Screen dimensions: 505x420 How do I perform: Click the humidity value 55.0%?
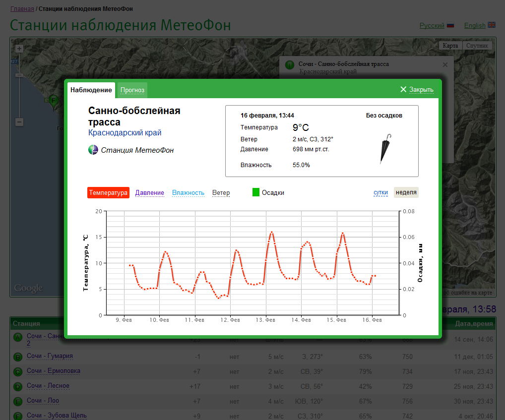(x=301, y=165)
